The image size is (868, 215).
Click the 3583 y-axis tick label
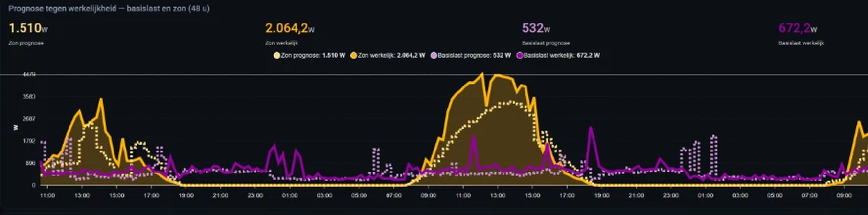[x=29, y=97]
